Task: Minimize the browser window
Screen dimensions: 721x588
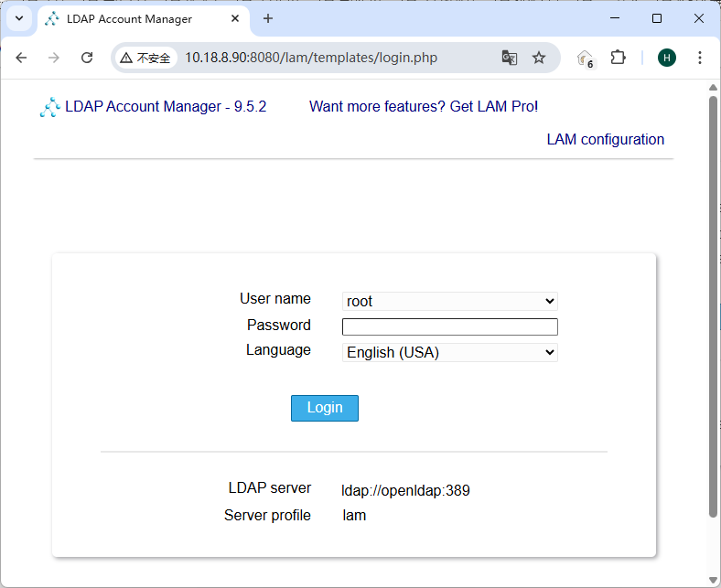Action: pos(615,18)
